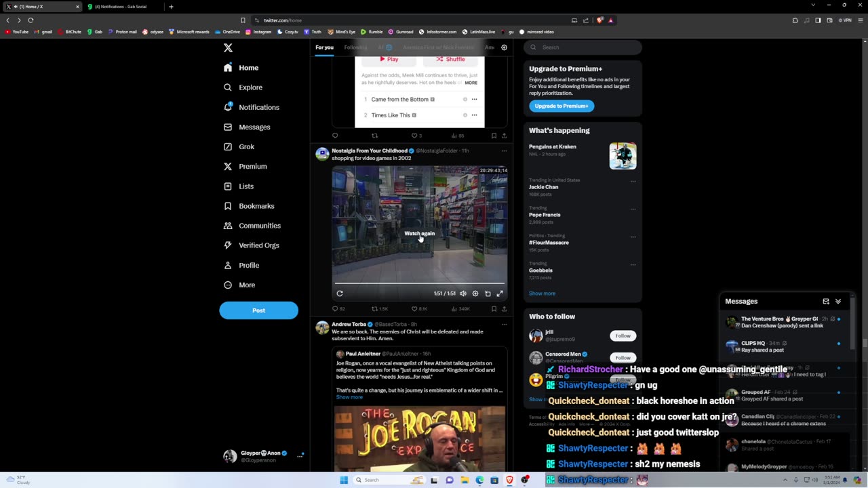868x488 pixels.
Task: Share the Nostalgia video post
Action: (x=504, y=308)
